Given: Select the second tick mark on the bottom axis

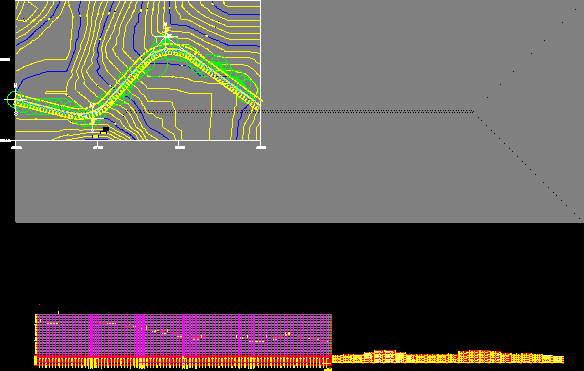Looking at the screenshot, I should [98, 145].
